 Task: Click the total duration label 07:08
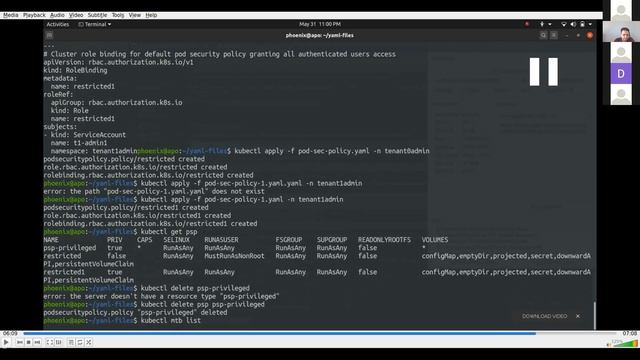coord(629,333)
